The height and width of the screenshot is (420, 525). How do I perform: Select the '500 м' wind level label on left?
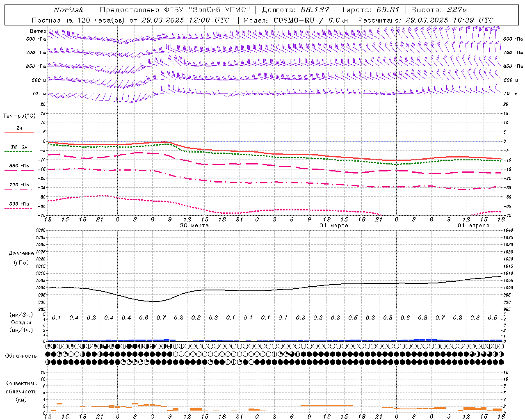[x=39, y=80]
